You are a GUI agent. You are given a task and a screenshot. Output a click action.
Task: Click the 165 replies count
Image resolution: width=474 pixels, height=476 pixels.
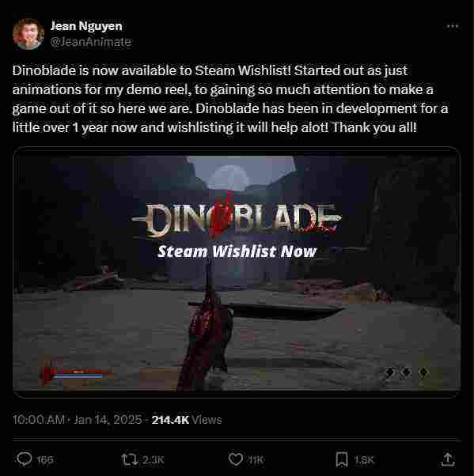(x=45, y=459)
